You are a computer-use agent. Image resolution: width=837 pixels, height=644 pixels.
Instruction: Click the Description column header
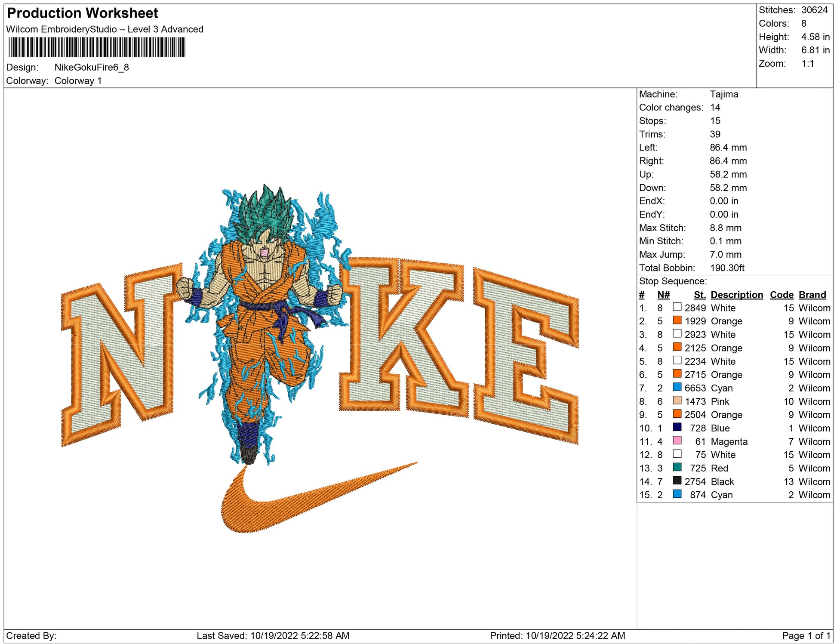(x=736, y=295)
